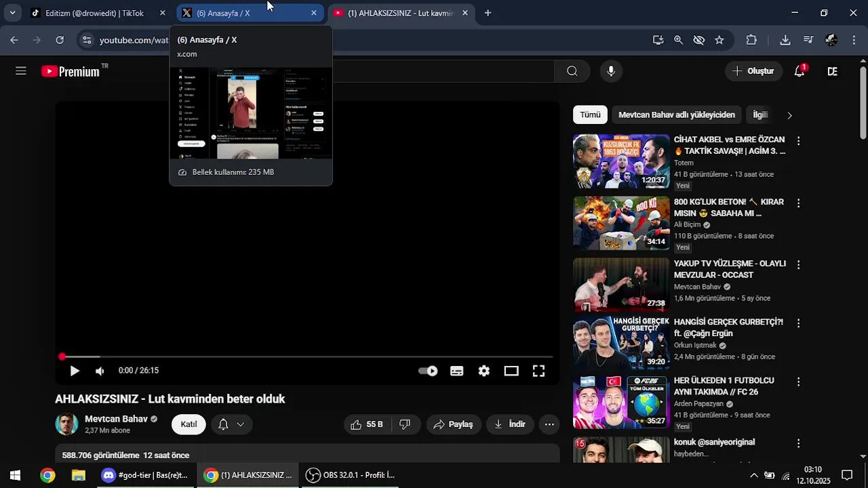The image size is (868, 488).
Task: Open options for HER ÜLKEDEN 1 FUTBOLCU video
Action: (x=798, y=382)
